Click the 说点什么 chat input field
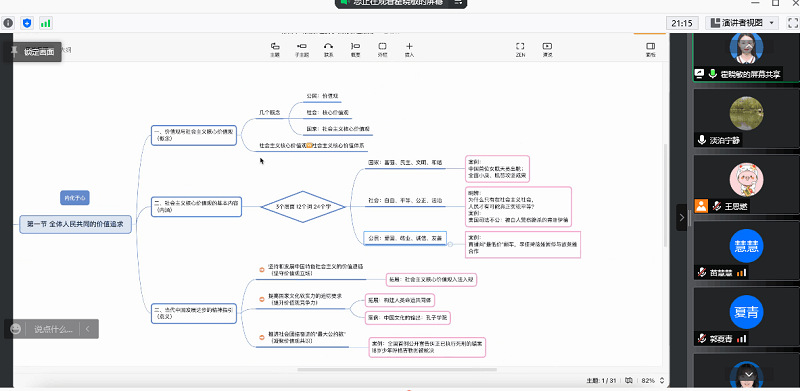The image size is (800, 391). [54, 329]
